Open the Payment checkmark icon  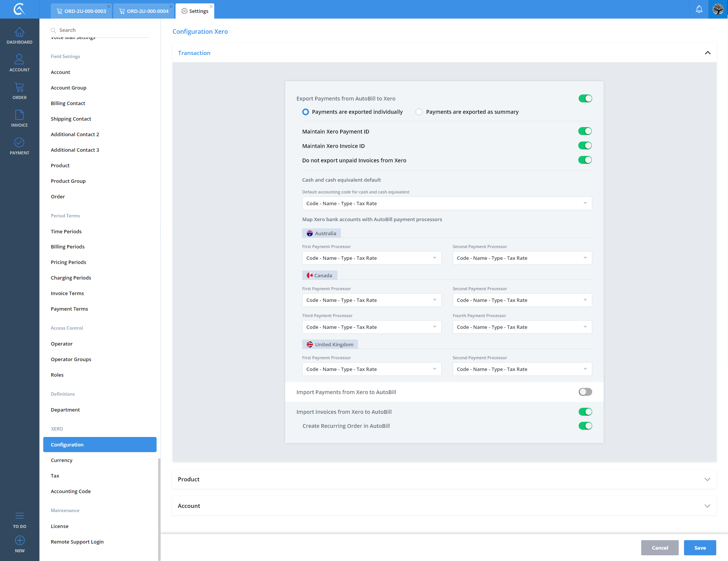tap(19, 143)
